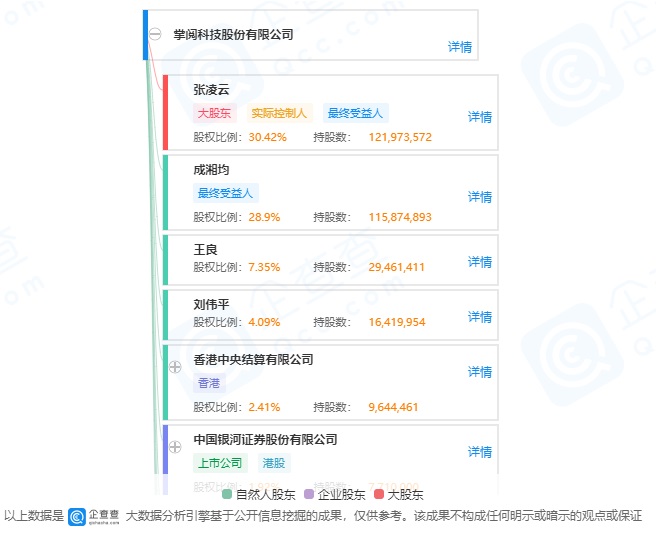
Task: Open 详情 link for 张凌云
Action: (480, 117)
